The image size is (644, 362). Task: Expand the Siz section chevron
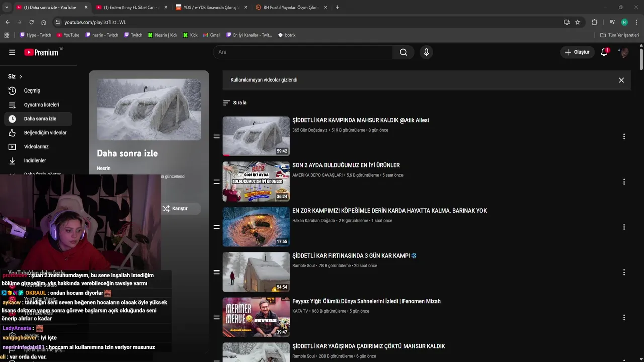21,77
